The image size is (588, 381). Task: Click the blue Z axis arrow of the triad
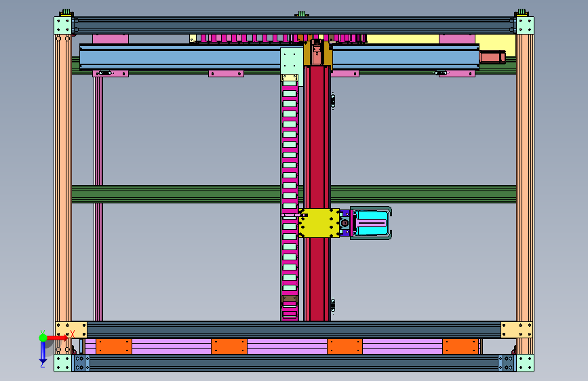tap(43, 353)
